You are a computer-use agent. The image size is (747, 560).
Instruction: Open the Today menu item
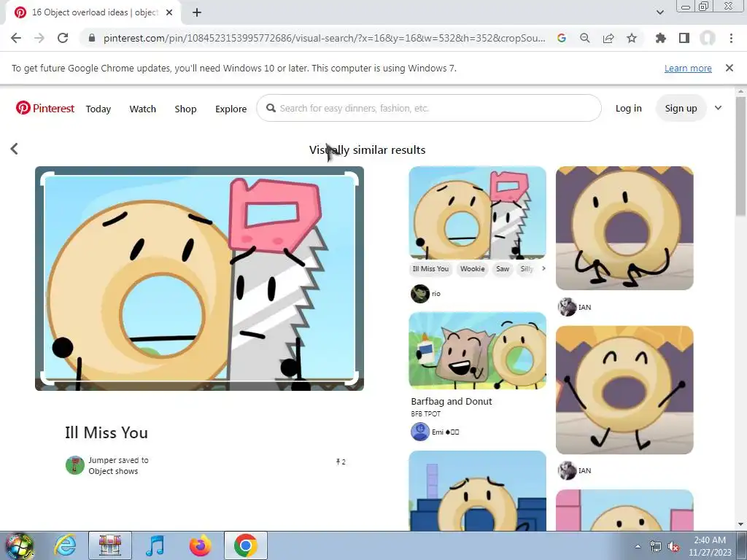(x=98, y=109)
